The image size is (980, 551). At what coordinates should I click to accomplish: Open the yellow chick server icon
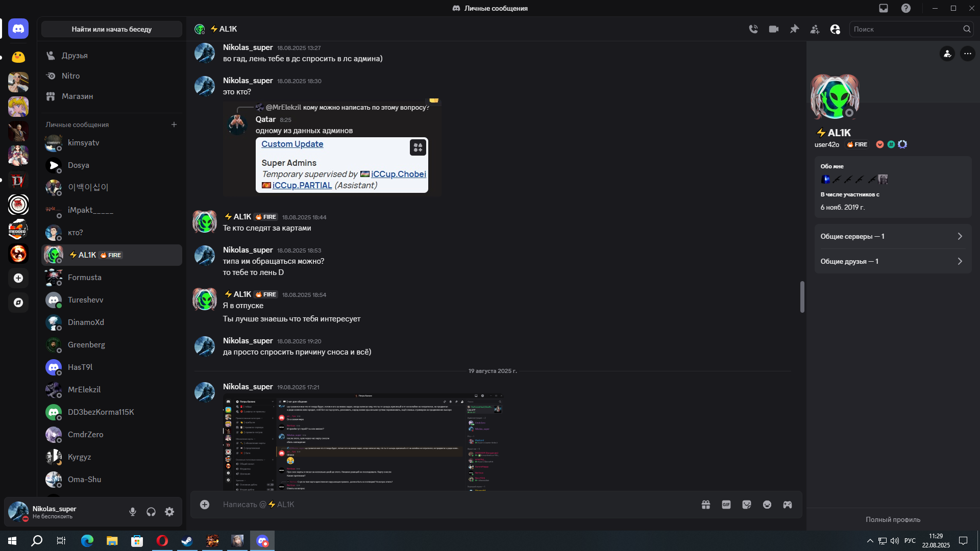(18, 57)
